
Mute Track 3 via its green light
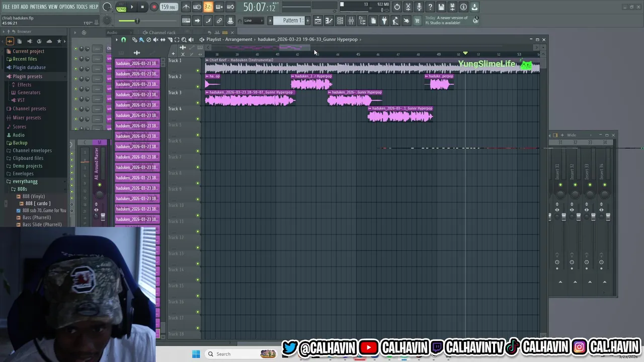pos(198,103)
